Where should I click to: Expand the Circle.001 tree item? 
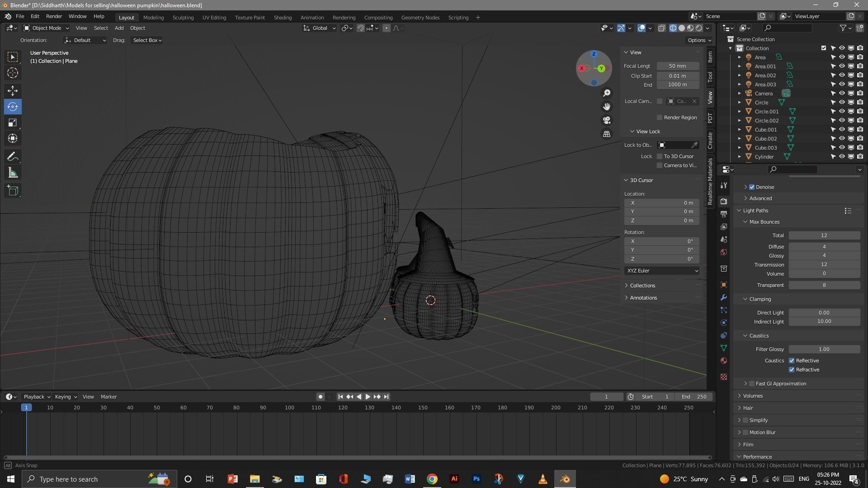tap(740, 112)
